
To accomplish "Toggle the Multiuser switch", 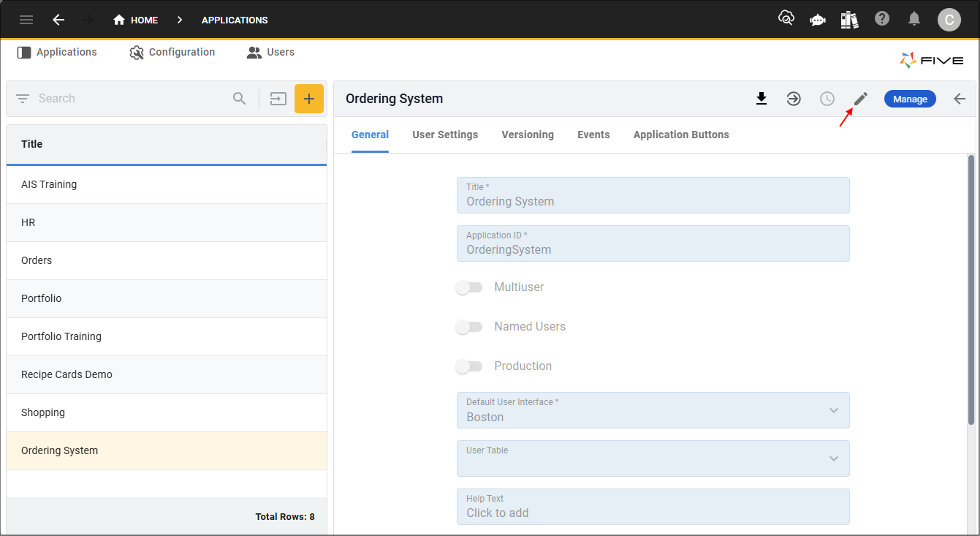I will [469, 287].
